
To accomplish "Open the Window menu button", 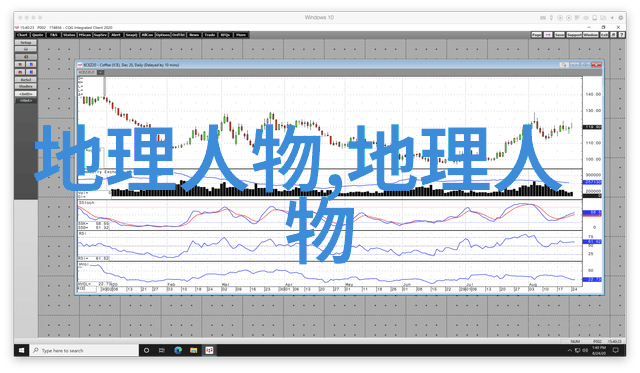I will [590, 35].
